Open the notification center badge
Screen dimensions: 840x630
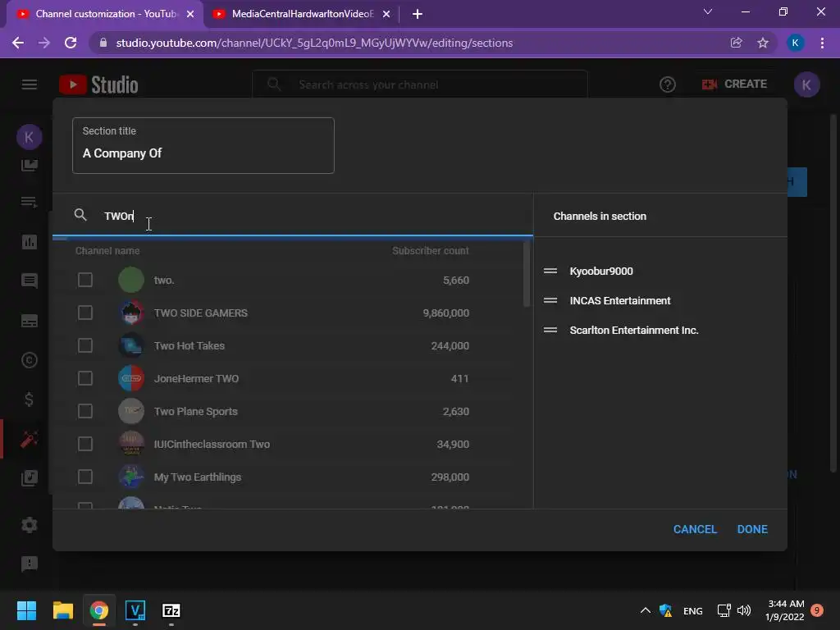(817, 610)
